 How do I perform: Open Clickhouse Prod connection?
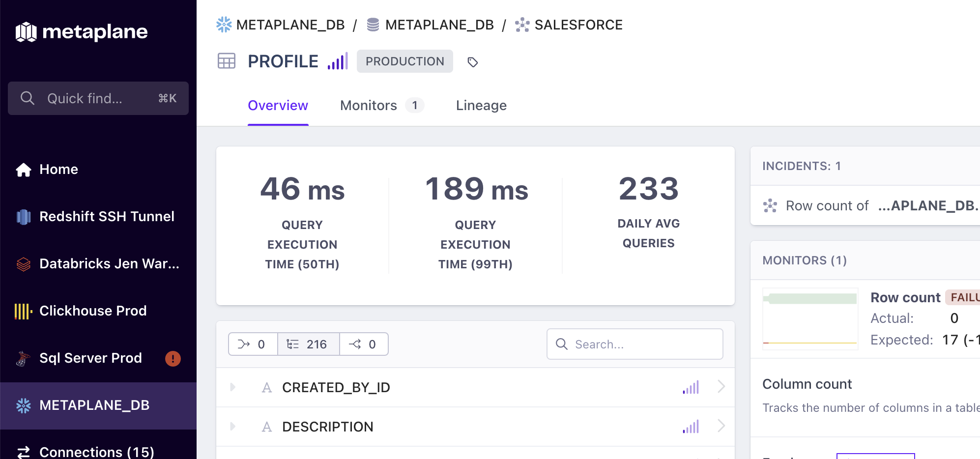point(92,311)
